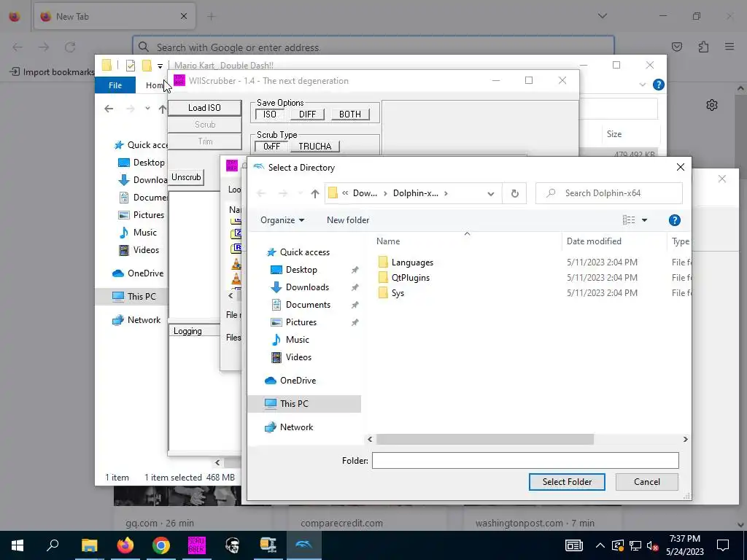Click the network tray icon
Viewport: 747px width, 560px height.
635,545
